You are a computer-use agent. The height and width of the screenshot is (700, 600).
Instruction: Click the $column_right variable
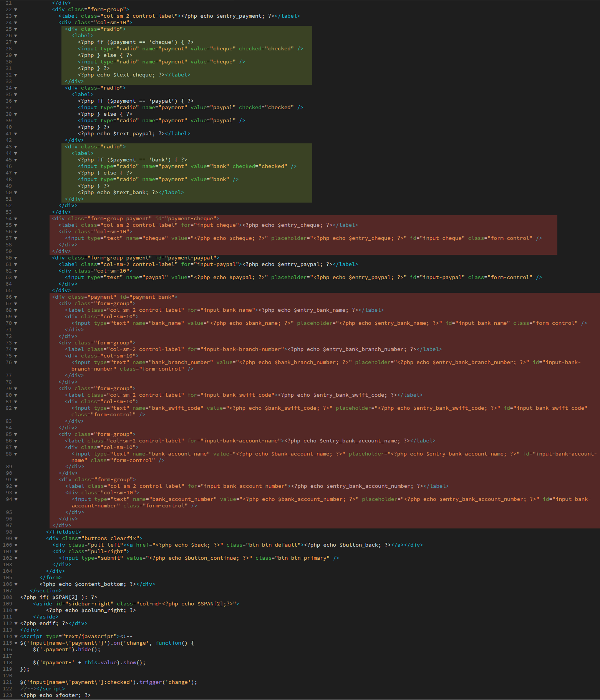pyautogui.click(x=104, y=610)
